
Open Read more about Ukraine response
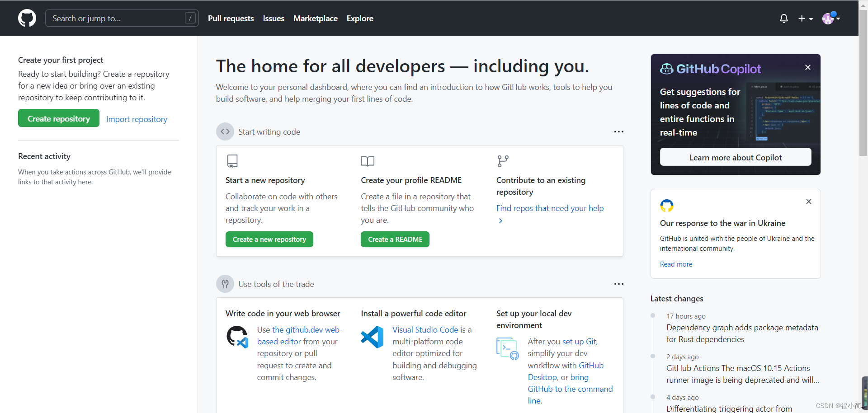point(676,264)
